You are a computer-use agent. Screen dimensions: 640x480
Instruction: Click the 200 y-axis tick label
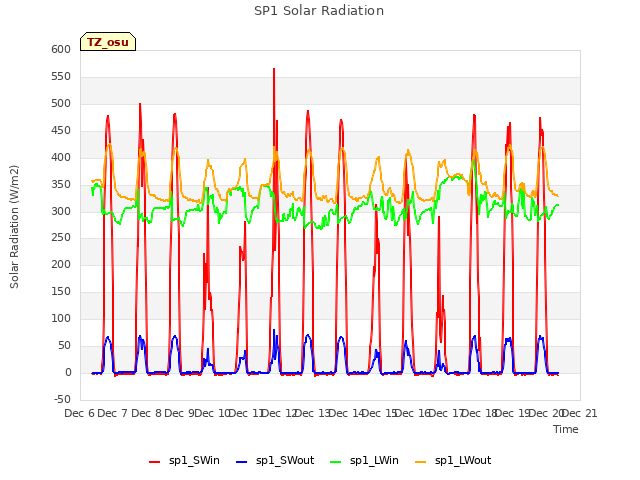61,264
